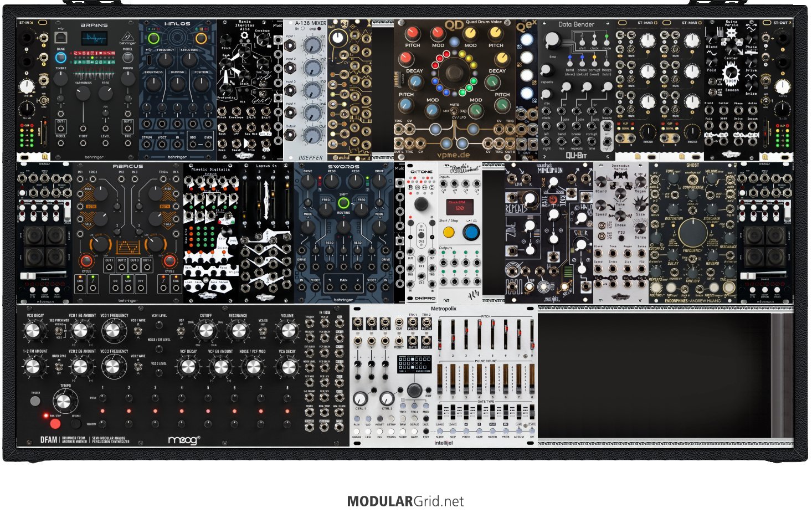Click the Brains Timbre knob
Screen dimensions: 812x513
point(61,79)
